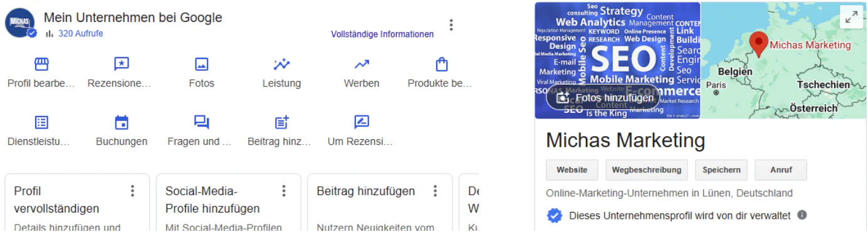Open options menu on Social-Media-Profile hinzufügen card
The height and width of the screenshot is (232, 868).
284,191
